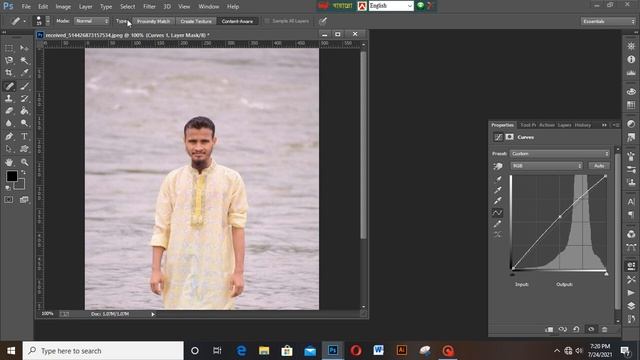Select the Magic Wand tool

[24, 60]
